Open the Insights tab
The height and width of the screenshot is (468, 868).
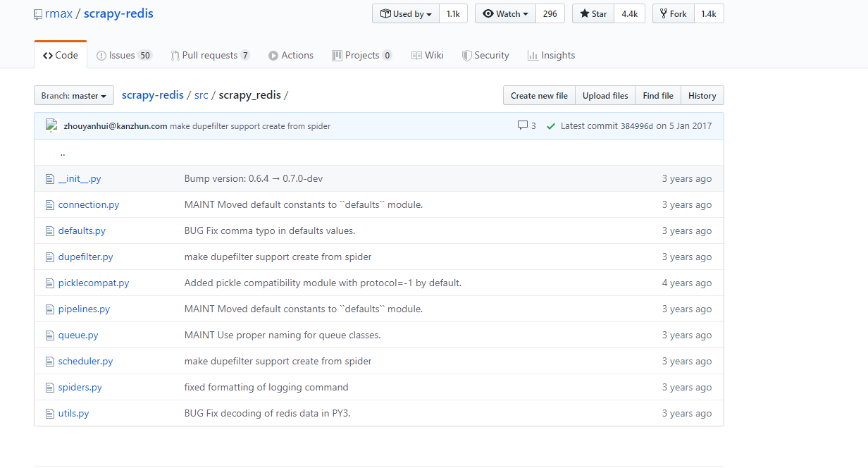[551, 55]
